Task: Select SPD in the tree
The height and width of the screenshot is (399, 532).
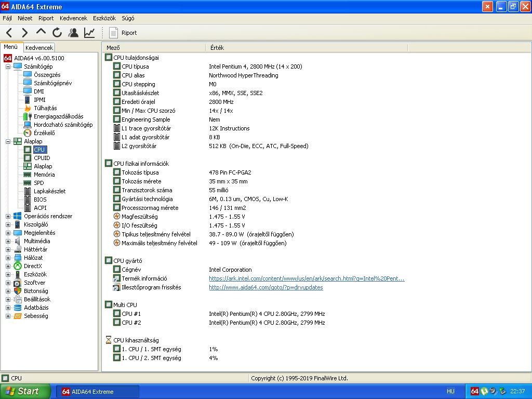Action: pyautogui.click(x=38, y=183)
